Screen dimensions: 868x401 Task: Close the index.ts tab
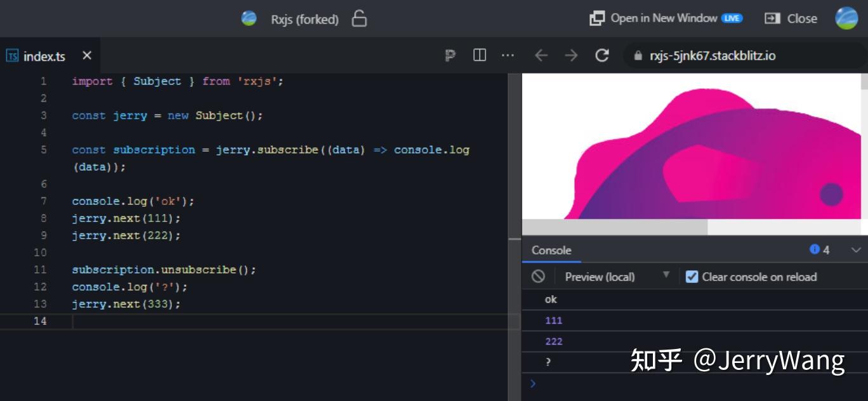click(x=87, y=55)
